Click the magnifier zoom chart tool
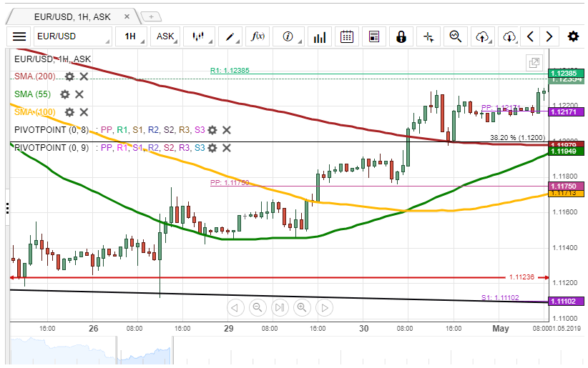 pyautogui.click(x=456, y=36)
